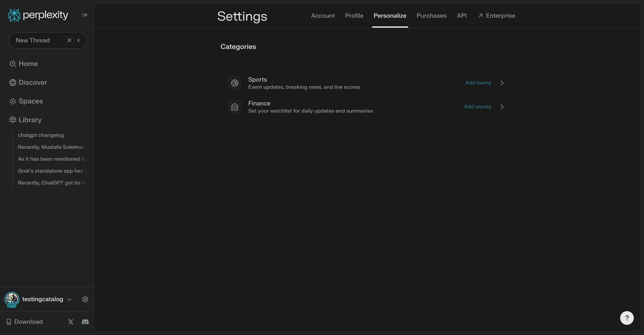Click the Perplexity logo

(x=38, y=15)
